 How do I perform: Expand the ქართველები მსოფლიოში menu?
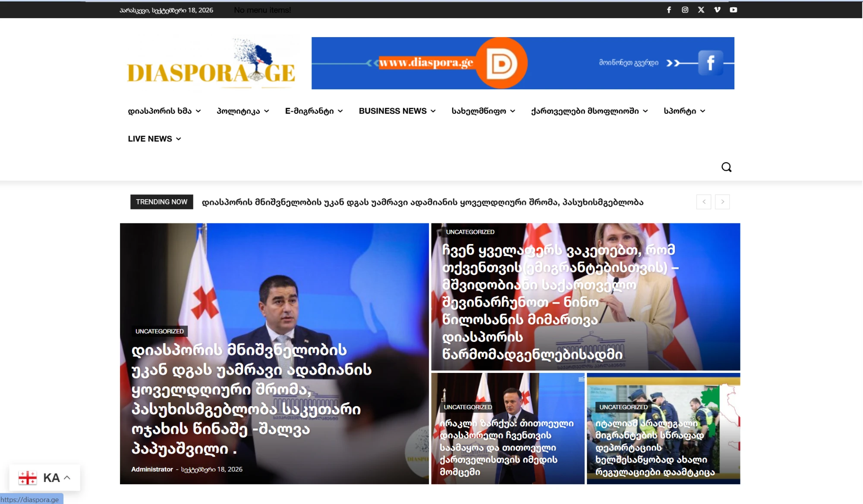click(x=589, y=111)
